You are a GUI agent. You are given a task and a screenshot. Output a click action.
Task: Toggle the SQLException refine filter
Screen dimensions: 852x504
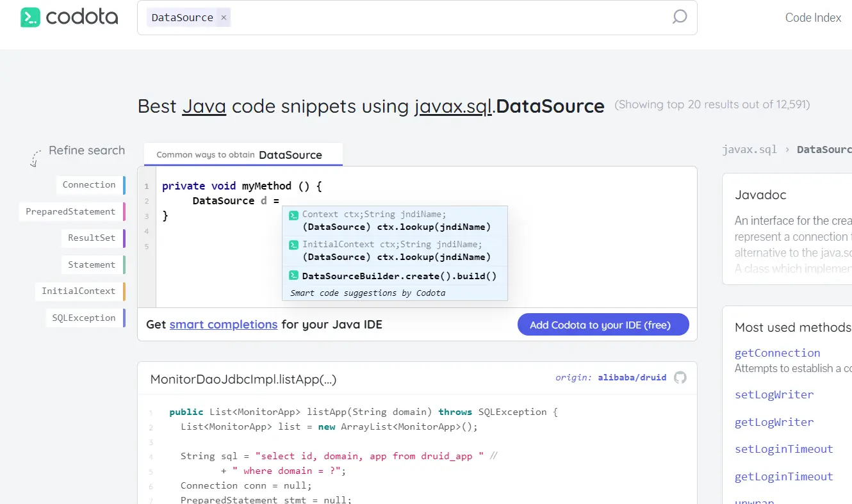83,317
